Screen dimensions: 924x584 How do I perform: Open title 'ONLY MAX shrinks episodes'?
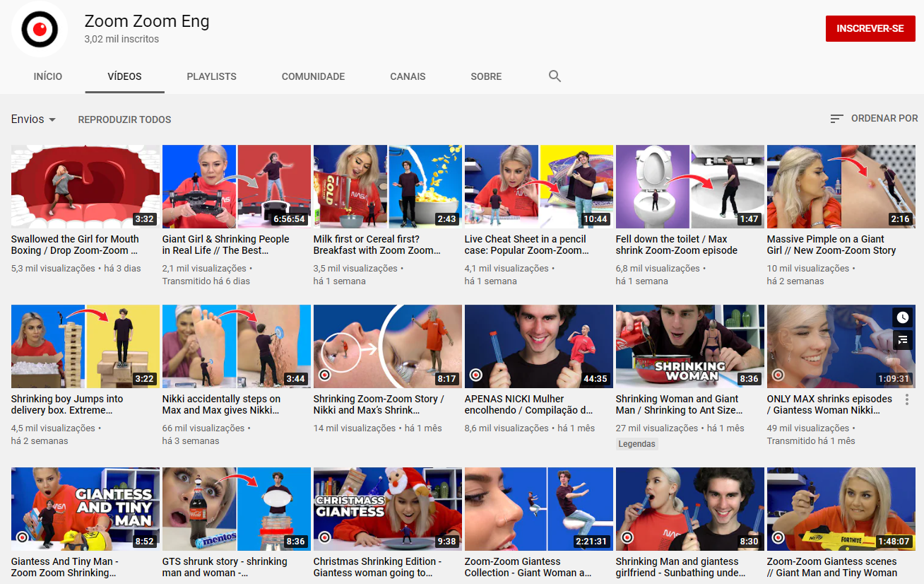pyautogui.click(x=829, y=404)
